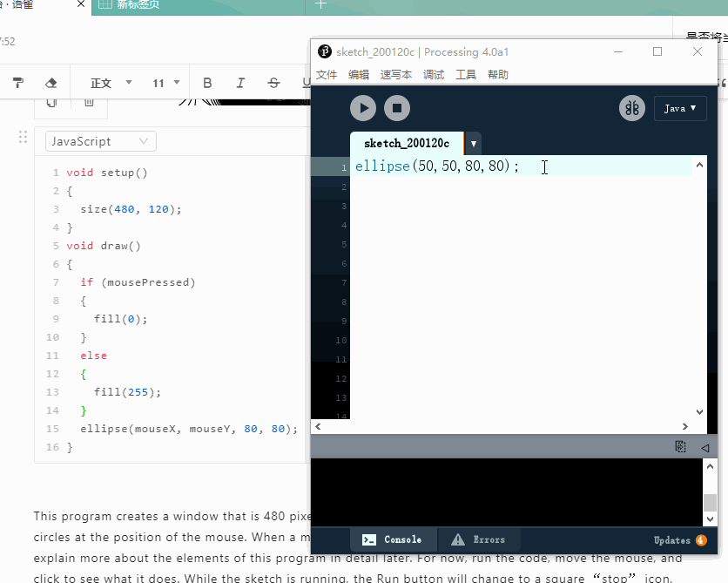Toggle strikethrough formatting
The image size is (728, 583).
[x=273, y=83]
